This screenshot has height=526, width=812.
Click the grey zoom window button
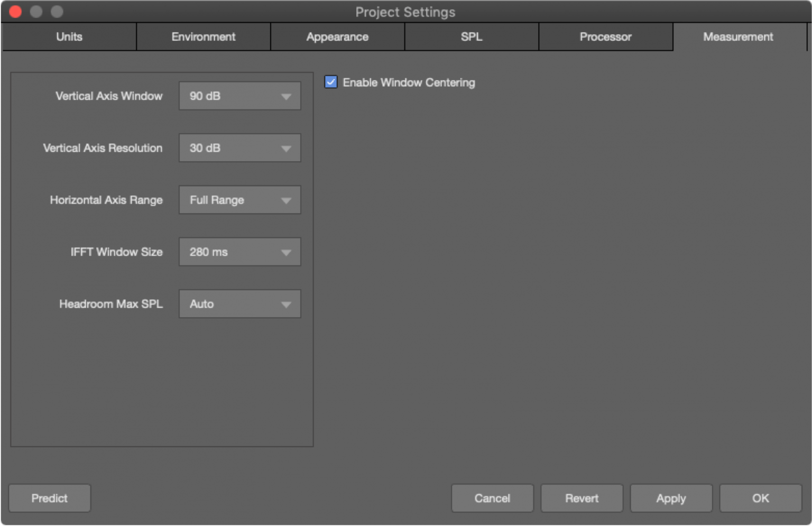pyautogui.click(x=57, y=12)
